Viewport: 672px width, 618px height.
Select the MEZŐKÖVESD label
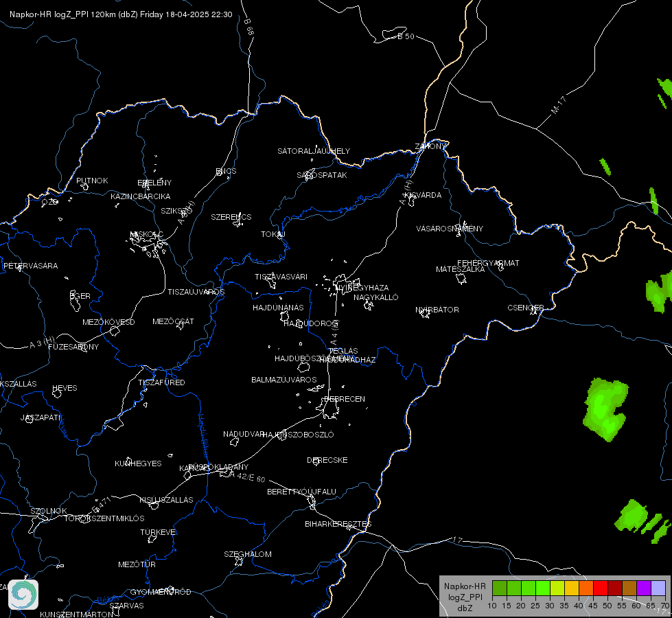point(108,322)
